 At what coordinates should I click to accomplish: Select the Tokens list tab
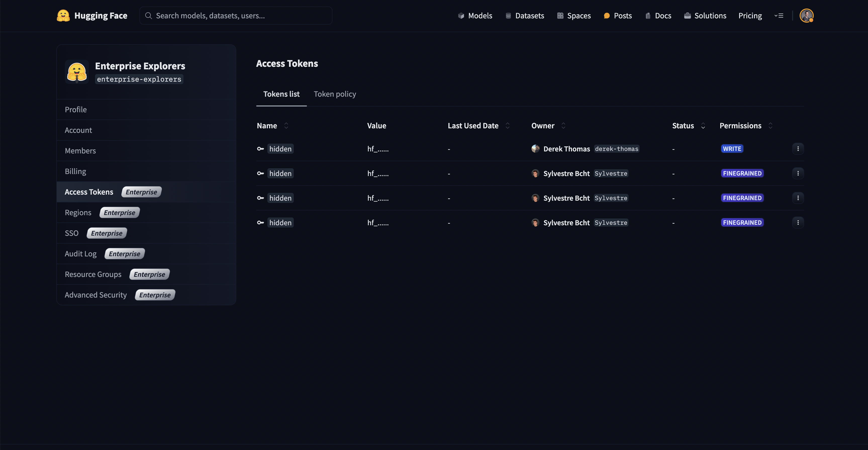[281, 94]
